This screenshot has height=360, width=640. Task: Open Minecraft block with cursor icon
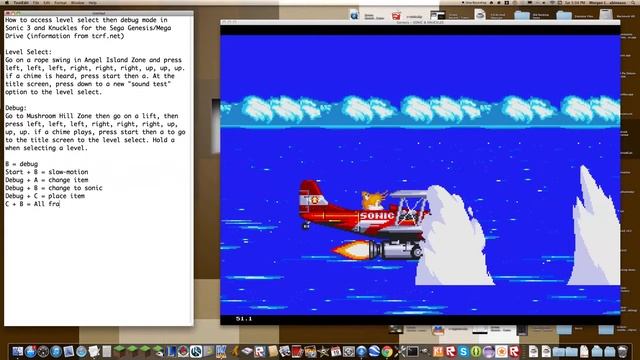point(158,351)
